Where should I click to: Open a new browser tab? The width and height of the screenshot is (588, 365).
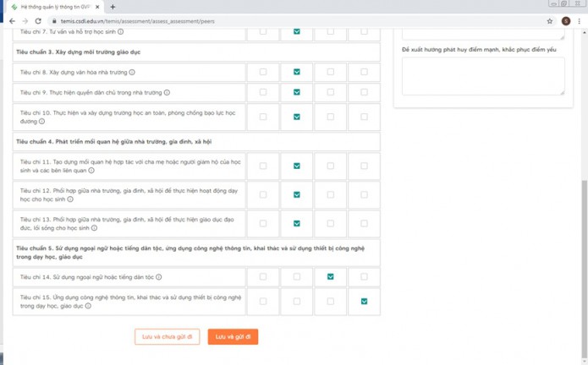coord(113,7)
